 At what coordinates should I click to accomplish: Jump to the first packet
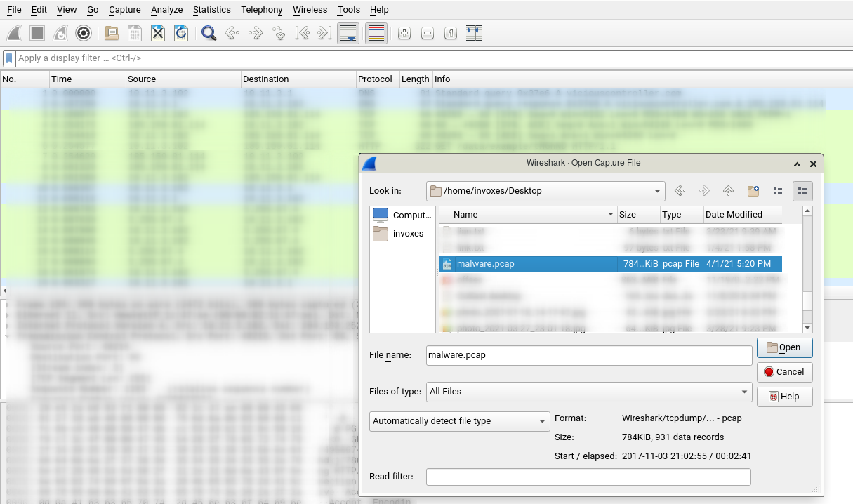tap(302, 33)
